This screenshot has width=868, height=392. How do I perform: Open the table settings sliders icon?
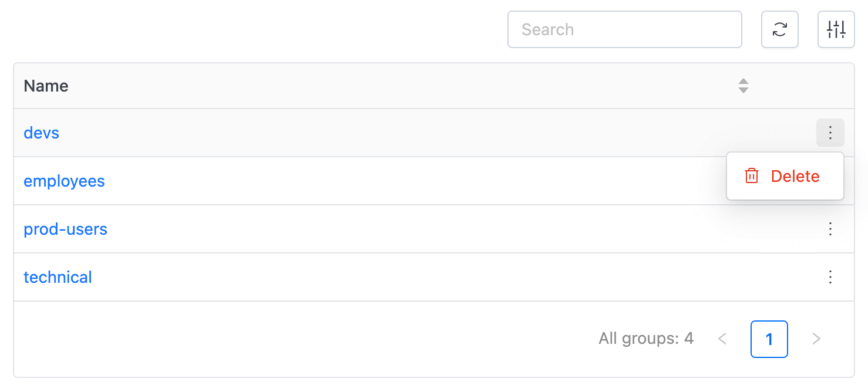click(x=836, y=29)
